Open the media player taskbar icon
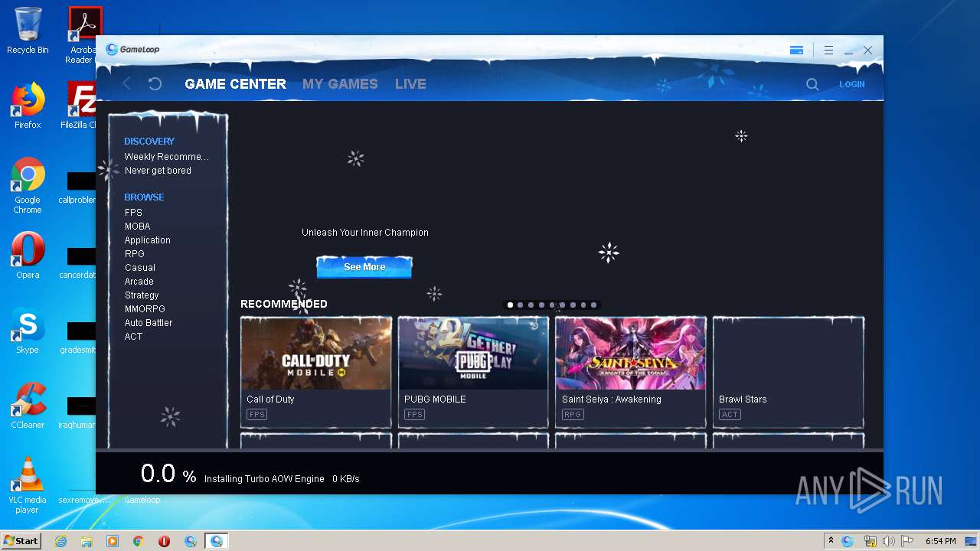This screenshot has width=980, height=551. point(113,541)
